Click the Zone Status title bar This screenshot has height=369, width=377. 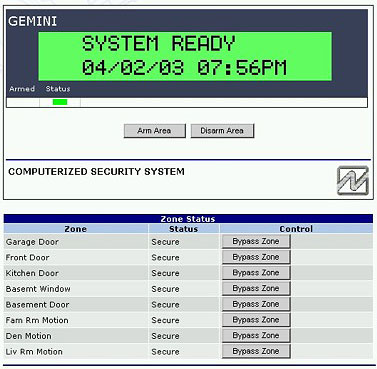(x=188, y=219)
